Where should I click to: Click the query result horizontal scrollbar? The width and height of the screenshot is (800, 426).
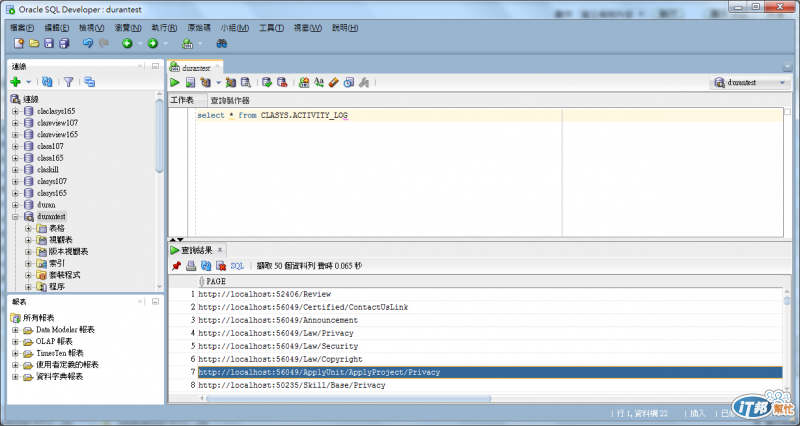[348, 398]
